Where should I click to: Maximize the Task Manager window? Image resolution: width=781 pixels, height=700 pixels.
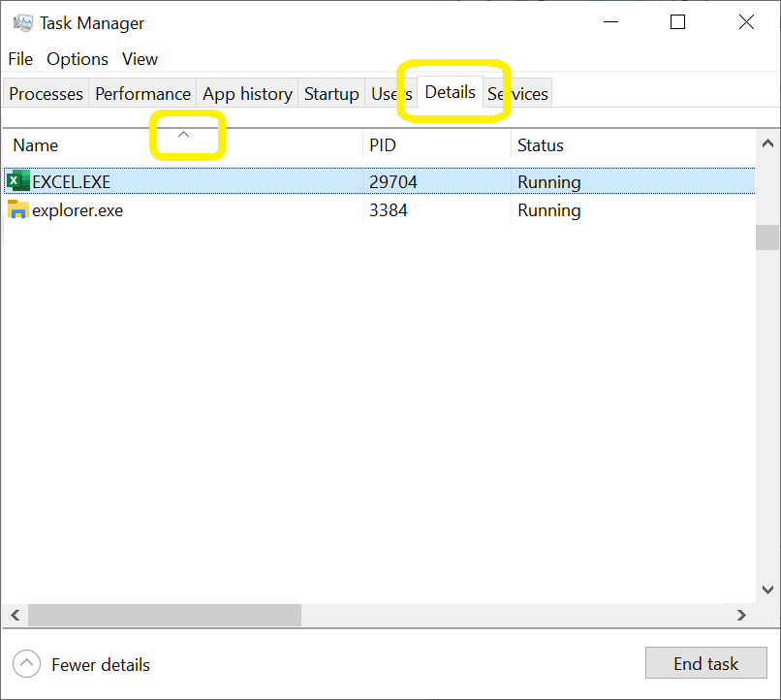(678, 22)
